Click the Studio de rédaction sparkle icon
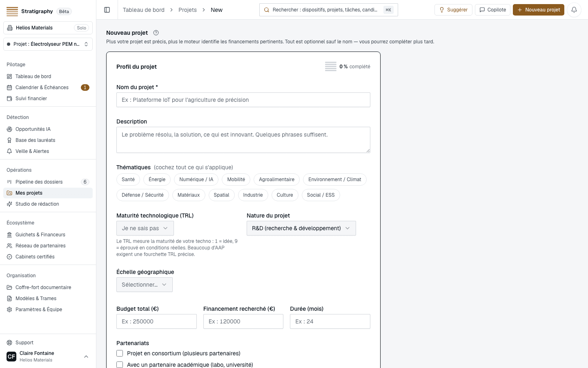The image size is (588, 368). (x=9, y=204)
